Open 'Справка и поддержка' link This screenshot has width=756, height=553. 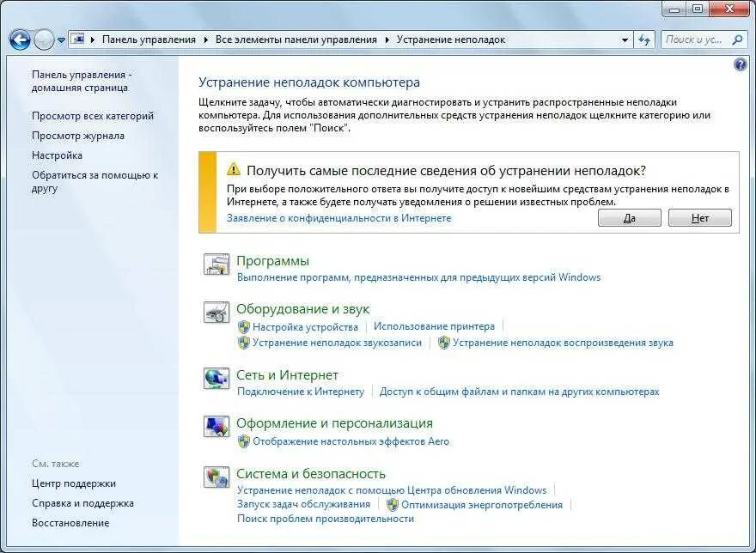click(82, 503)
